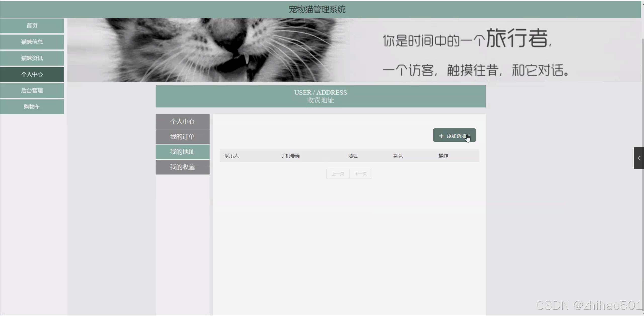View the 购物车 page

32,107
